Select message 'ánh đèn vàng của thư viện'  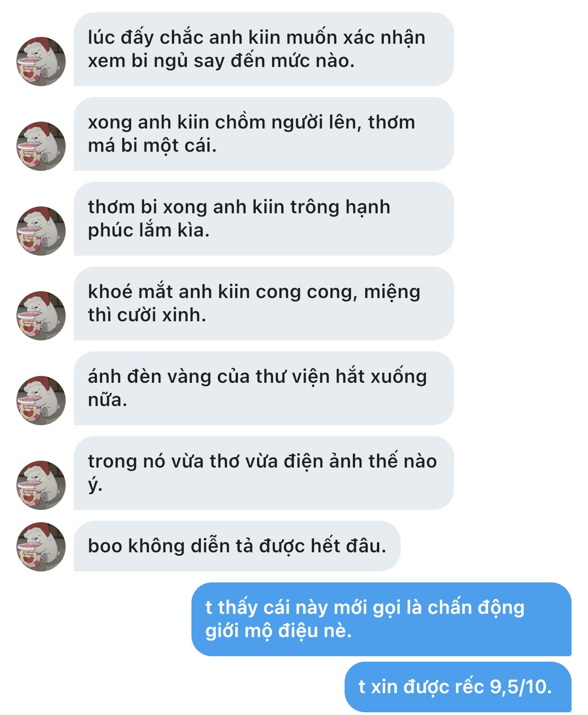(x=264, y=388)
